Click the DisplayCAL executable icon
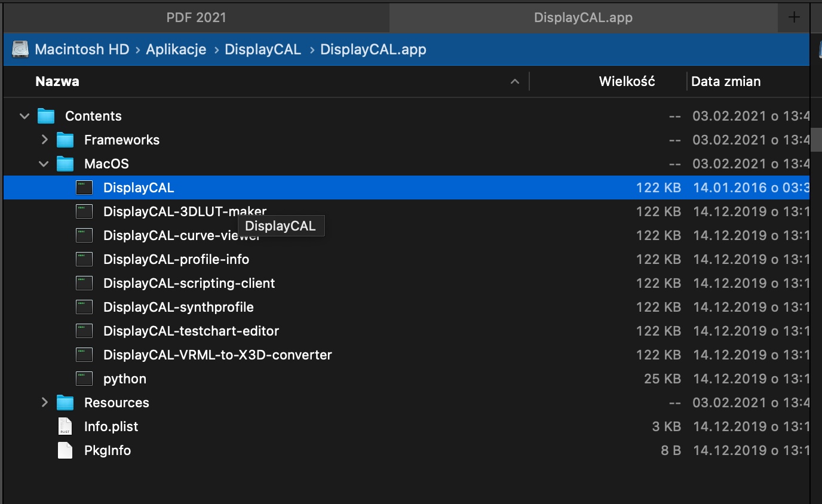 (84, 188)
